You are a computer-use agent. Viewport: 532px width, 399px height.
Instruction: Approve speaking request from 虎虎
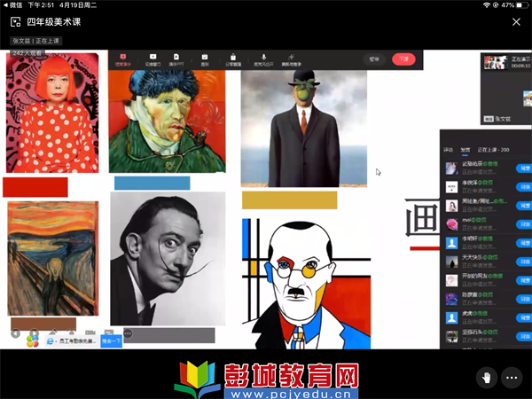524,317
